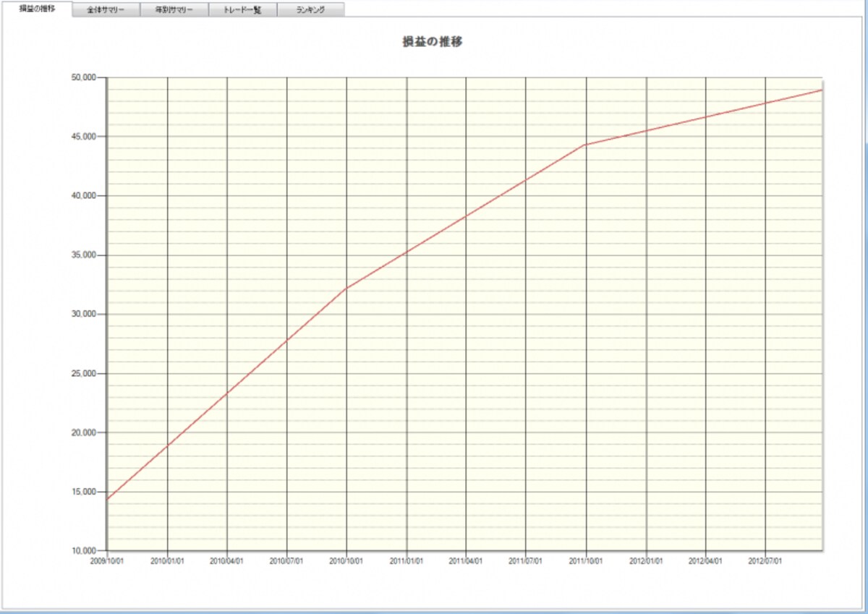
Task: Click the 2012/01/01 x-axis date label
Action: 645,561
